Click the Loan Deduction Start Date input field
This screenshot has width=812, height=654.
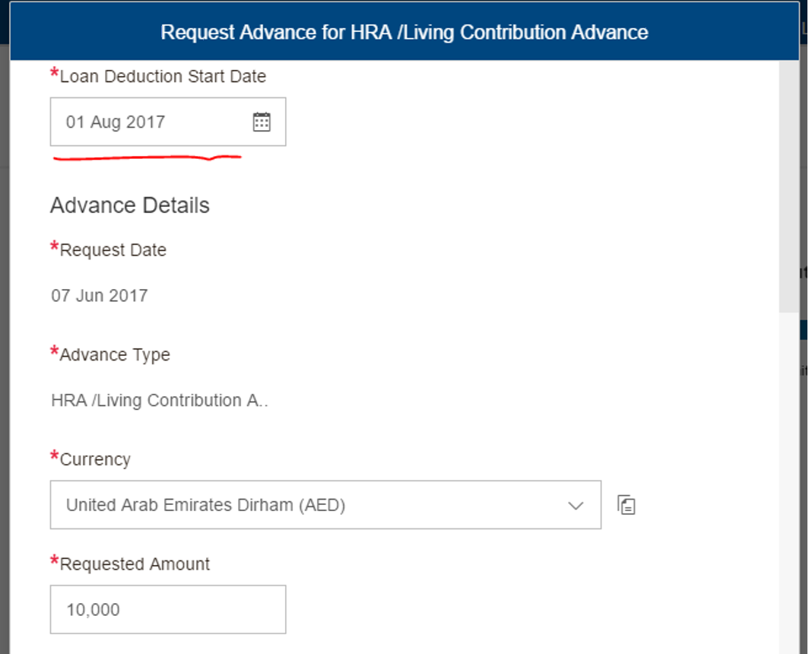pos(168,122)
